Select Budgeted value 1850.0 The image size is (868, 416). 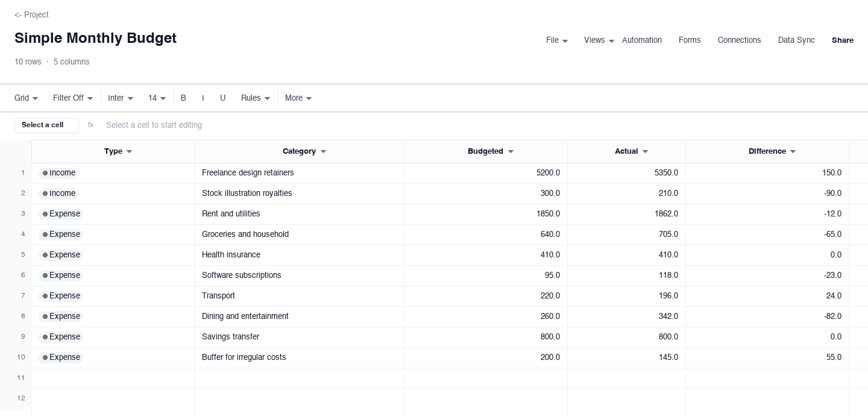pyautogui.click(x=486, y=214)
